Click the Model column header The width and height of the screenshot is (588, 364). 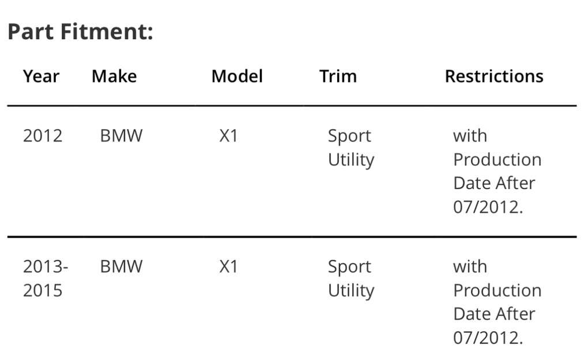pos(237,77)
